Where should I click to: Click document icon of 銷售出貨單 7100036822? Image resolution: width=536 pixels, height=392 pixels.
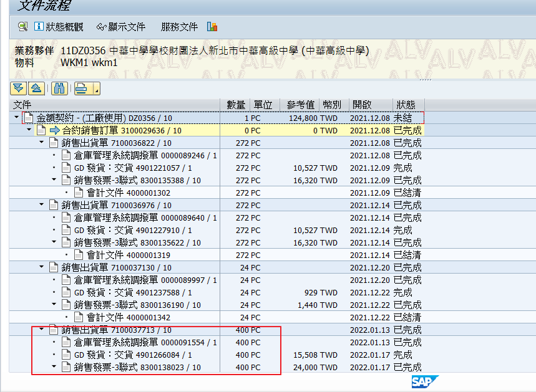54,143
